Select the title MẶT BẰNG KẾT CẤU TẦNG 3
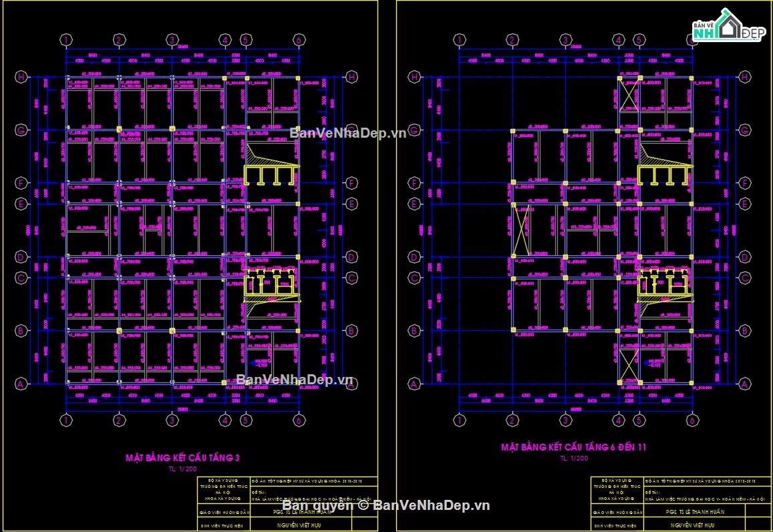Image resolution: width=773 pixels, height=532 pixels. click(182, 458)
